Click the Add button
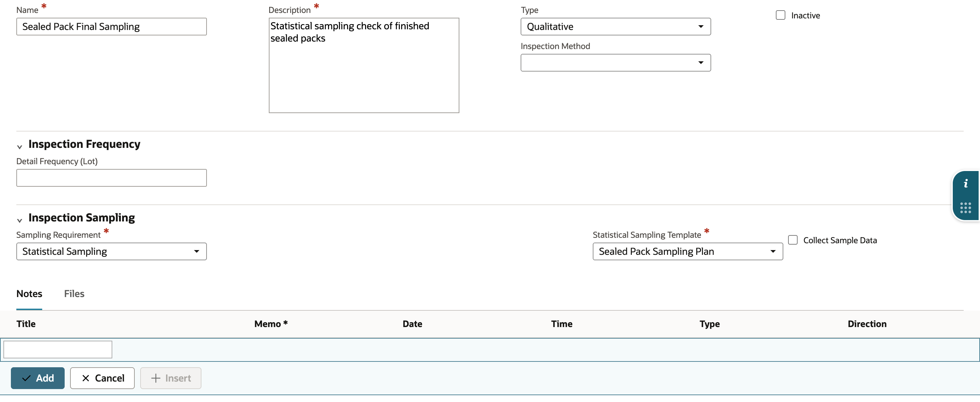The image size is (980, 402). (38, 378)
